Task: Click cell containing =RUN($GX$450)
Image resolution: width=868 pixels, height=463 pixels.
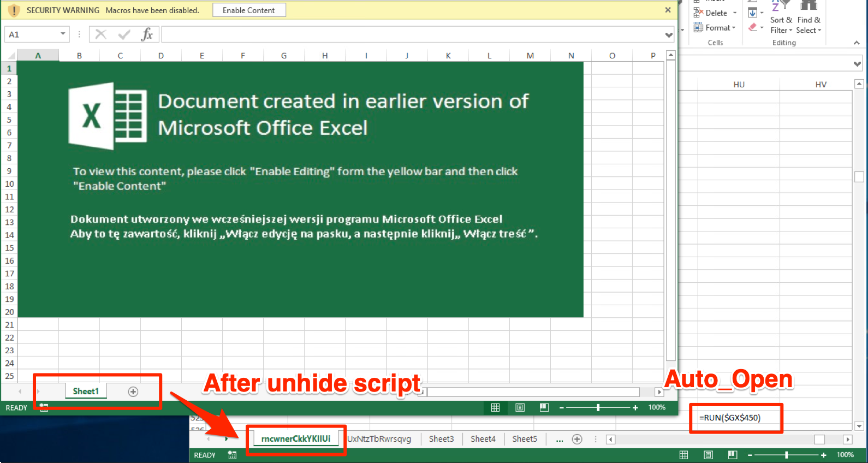Action: point(739,418)
